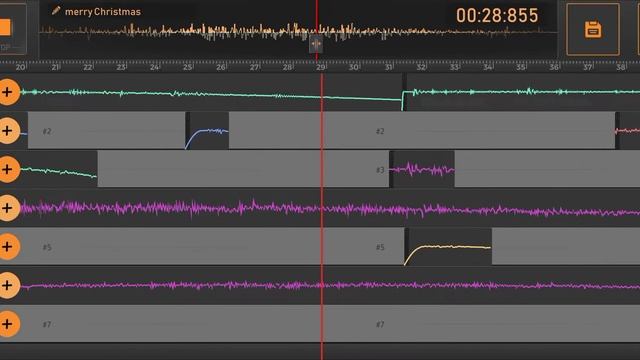Viewport: 640px width, 360px height.
Task: Click the left #7 label on the empty track
Action: [47, 324]
